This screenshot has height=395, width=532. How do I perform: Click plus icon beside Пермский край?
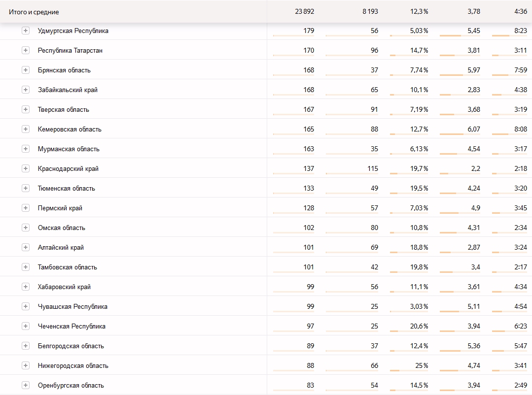pyautogui.click(x=26, y=208)
